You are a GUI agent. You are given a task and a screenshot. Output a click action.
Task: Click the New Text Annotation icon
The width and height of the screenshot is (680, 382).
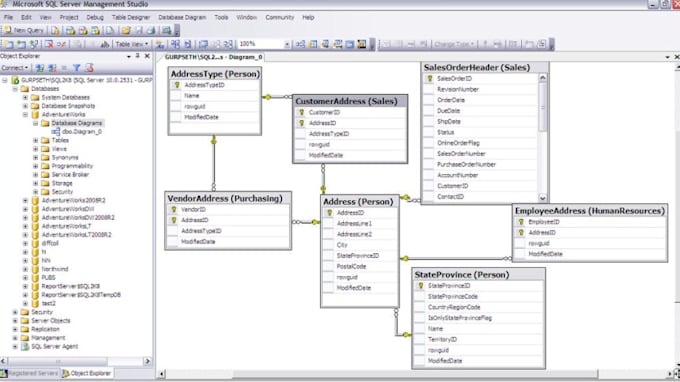coord(105,44)
